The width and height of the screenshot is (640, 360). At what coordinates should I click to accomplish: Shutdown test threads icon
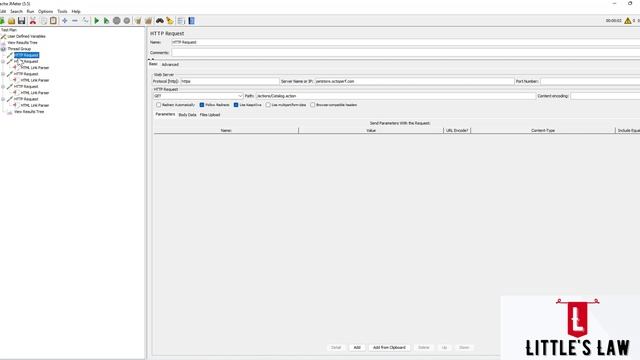[127, 21]
